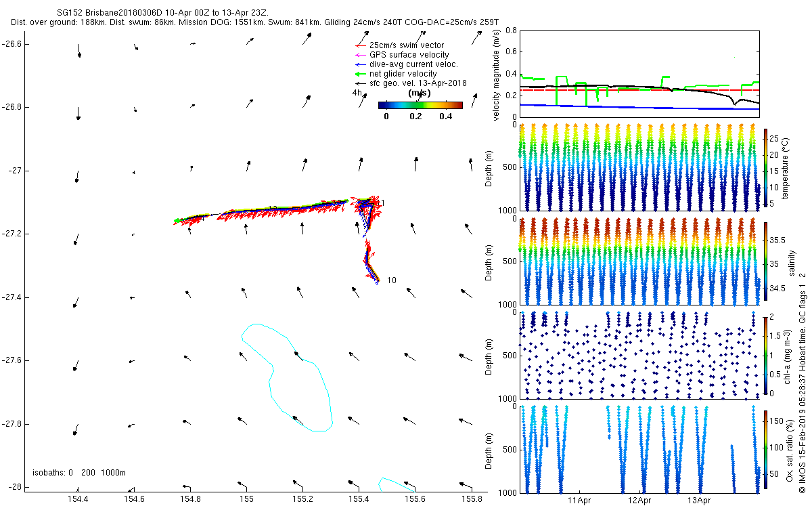The image size is (812, 508).
Task: Select the 'net glider velocity' legend text
Action: 403,74
